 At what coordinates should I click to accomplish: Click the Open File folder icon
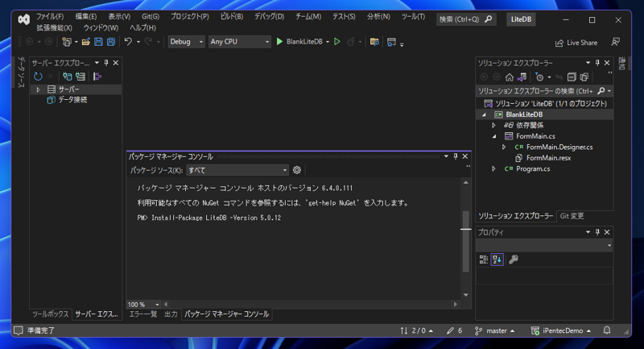[85, 42]
